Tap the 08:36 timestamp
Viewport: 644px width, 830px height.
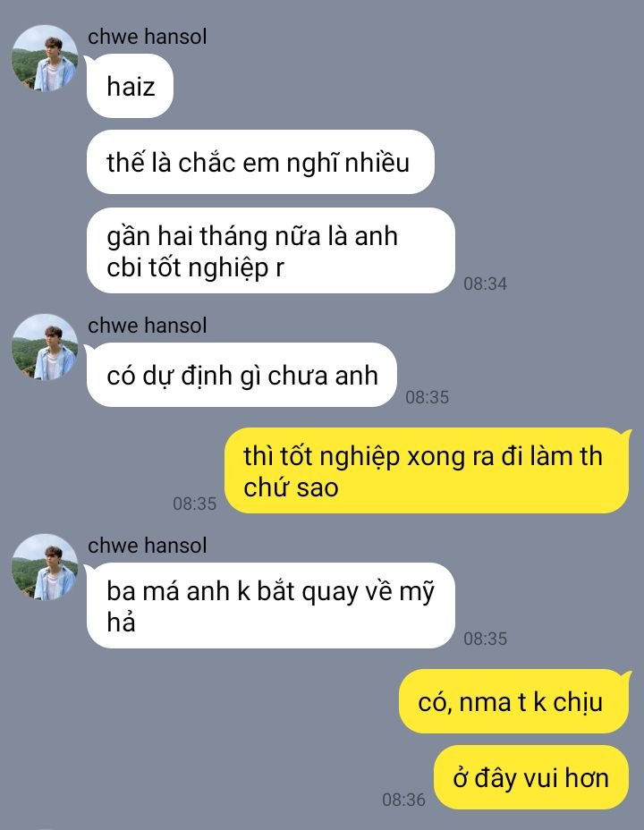click(x=403, y=800)
